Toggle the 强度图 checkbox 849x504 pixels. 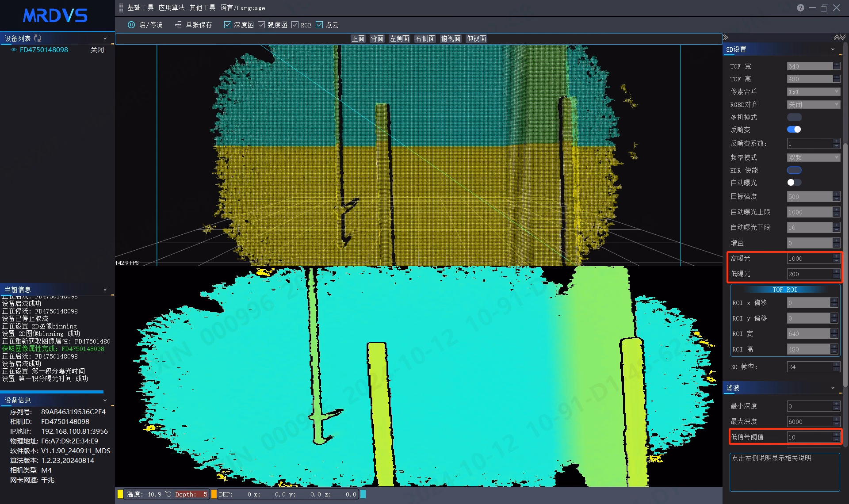pyautogui.click(x=261, y=25)
